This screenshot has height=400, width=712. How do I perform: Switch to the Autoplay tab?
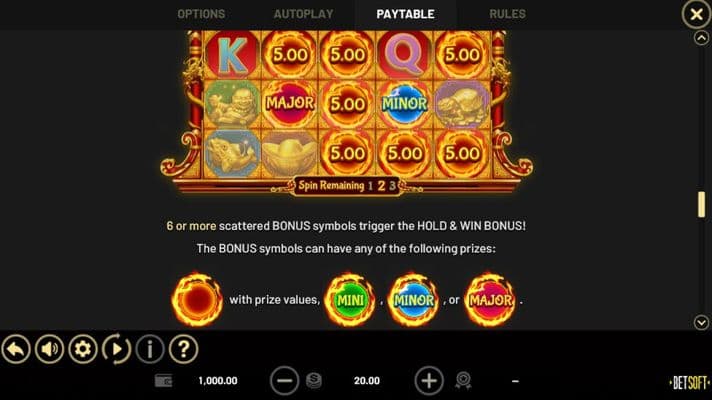303,14
